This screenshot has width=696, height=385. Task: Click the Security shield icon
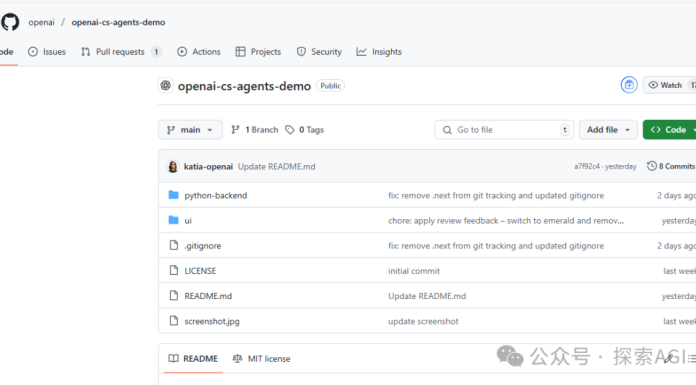301,52
